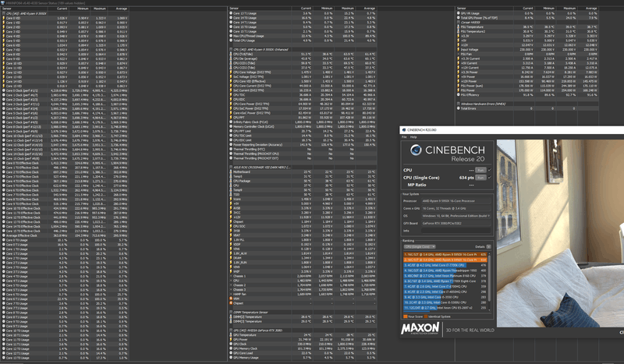This screenshot has height=364, width=624.
Task: Open the File menu in Cinebench
Action: click(x=404, y=137)
